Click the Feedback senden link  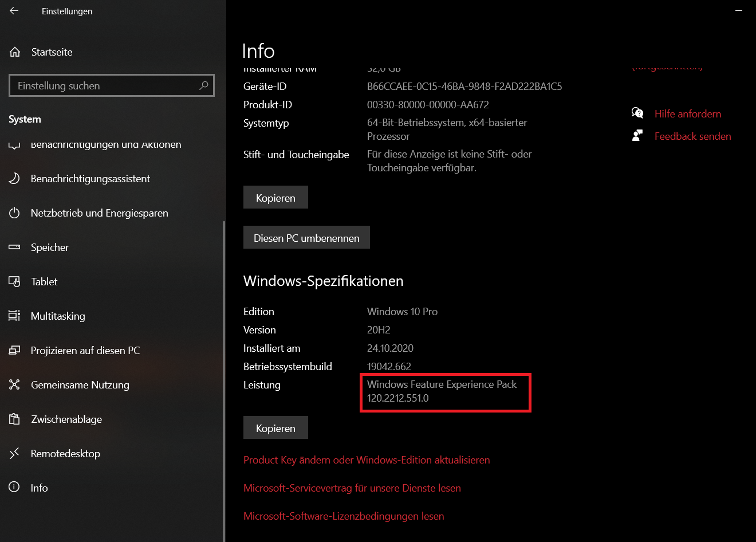(x=693, y=136)
